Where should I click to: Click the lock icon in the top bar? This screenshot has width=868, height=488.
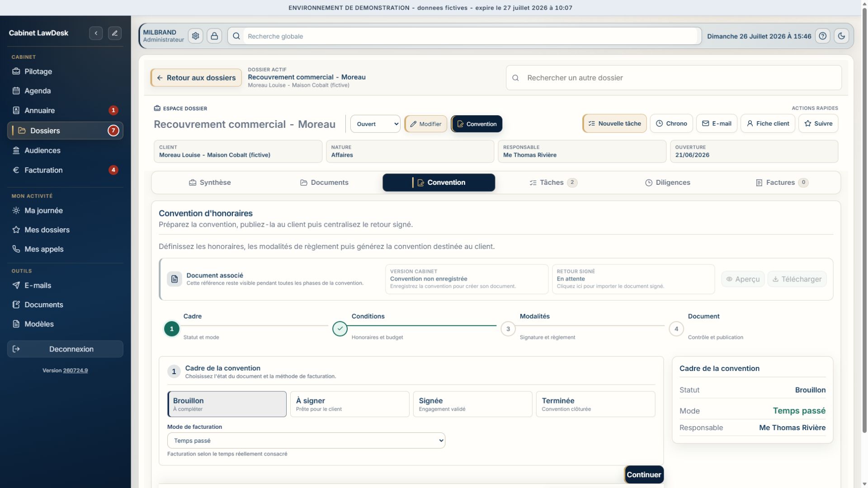coord(214,36)
